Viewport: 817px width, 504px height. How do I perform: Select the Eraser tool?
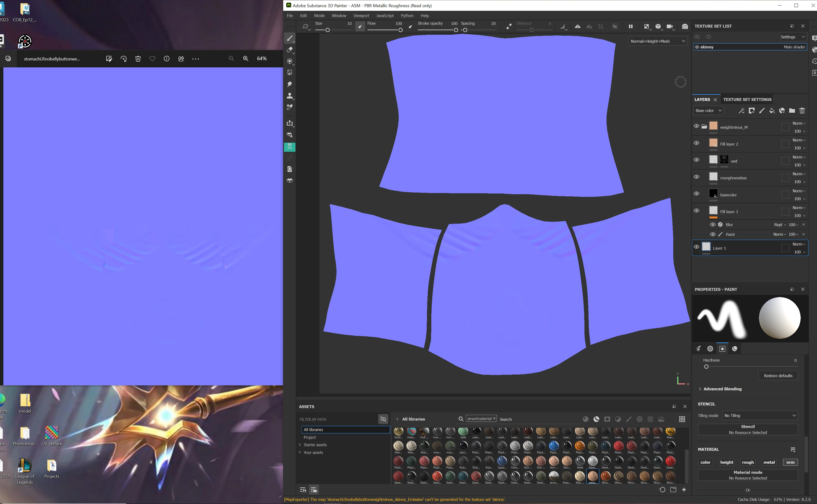(289, 50)
